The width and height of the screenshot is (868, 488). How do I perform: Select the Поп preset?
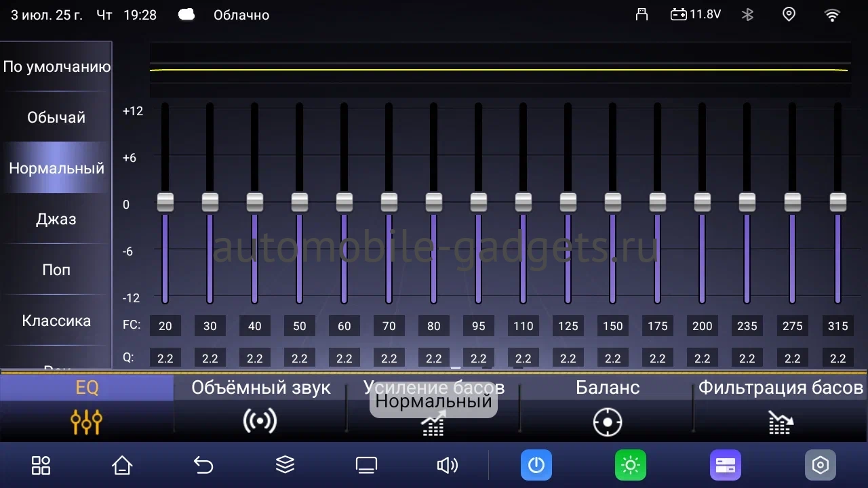coord(56,270)
